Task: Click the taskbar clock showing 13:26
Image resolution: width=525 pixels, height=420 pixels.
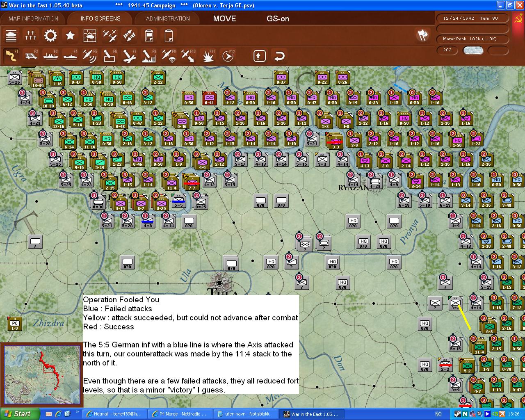Action: pos(514,414)
